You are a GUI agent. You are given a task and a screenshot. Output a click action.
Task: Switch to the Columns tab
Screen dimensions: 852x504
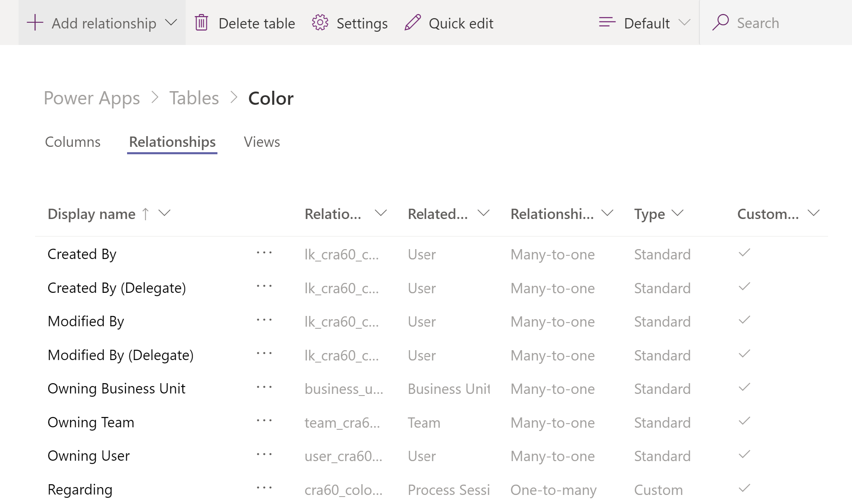73,142
